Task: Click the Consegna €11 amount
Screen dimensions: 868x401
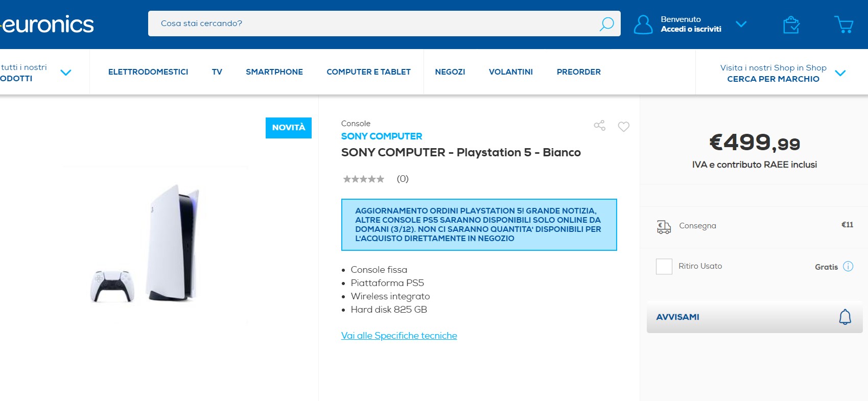Action: click(x=847, y=225)
